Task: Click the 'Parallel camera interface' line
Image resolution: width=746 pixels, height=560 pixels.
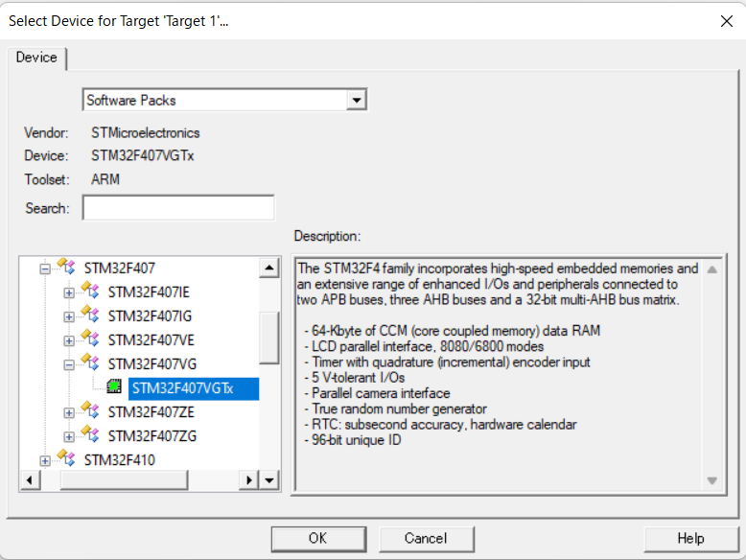Action: click(377, 393)
